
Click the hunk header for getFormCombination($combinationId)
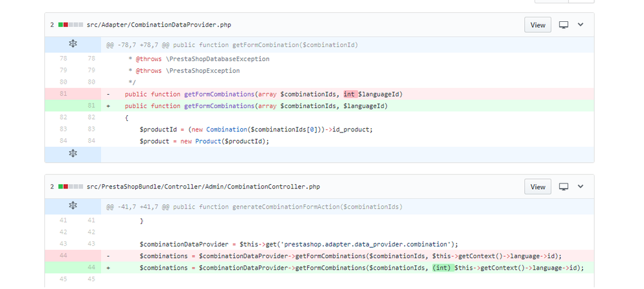[x=232, y=45]
